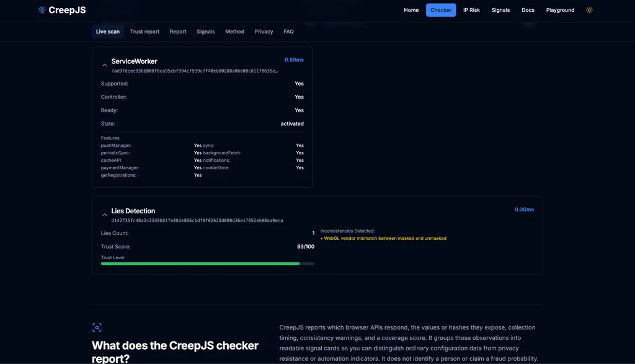
Task: Open the Home nav item
Action: coord(411,10)
